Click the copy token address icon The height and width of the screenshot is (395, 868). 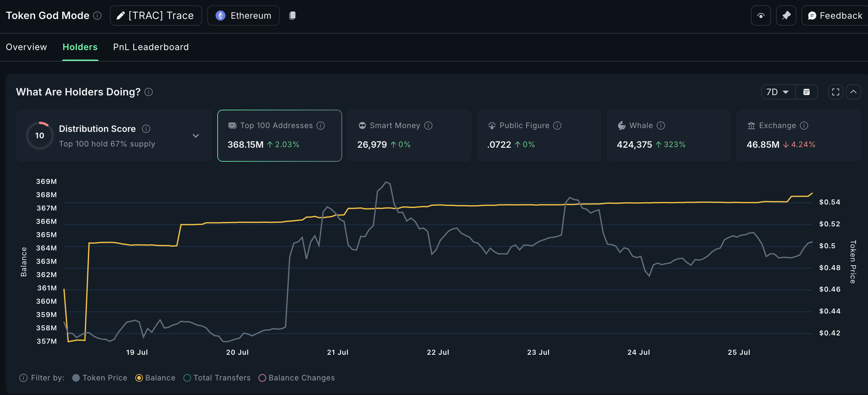coord(292,16)
